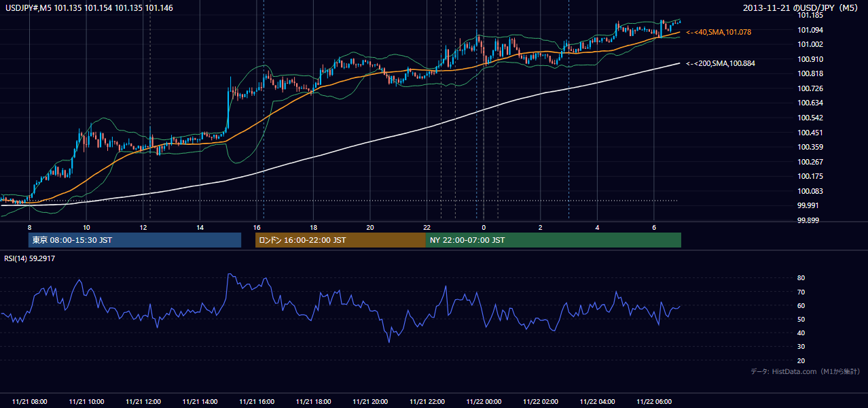The image size is (868, 408).
Task: Click the white 200 SMA label 100.884
Action: pos(721,63)
